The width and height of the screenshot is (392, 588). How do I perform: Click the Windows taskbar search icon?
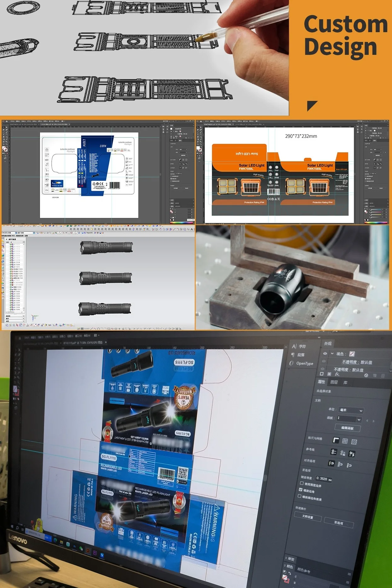(x=18, y=527)
